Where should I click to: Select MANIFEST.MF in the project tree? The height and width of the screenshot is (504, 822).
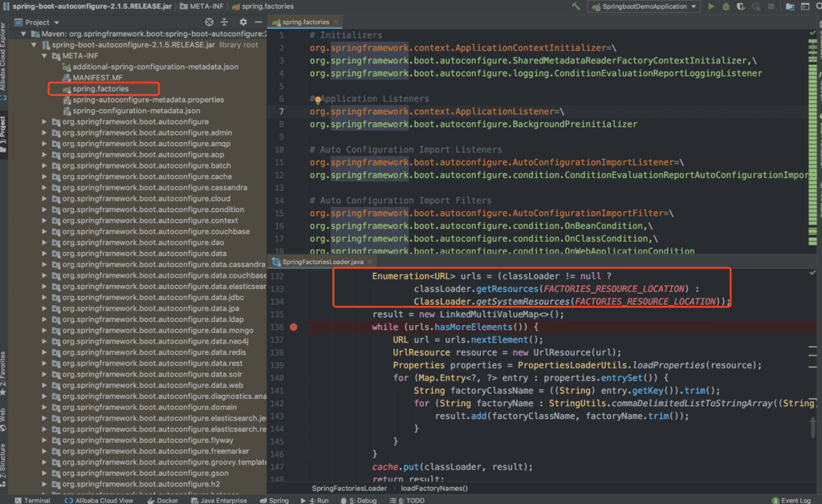(x=97, y=78)
